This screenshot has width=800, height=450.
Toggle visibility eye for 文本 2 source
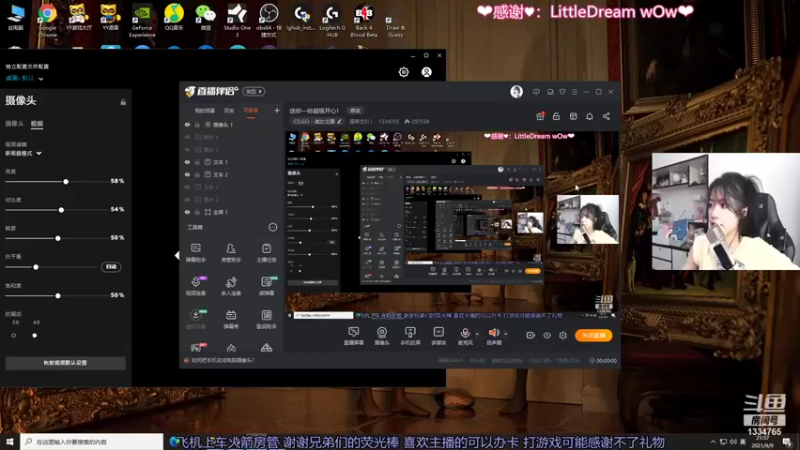187,174
